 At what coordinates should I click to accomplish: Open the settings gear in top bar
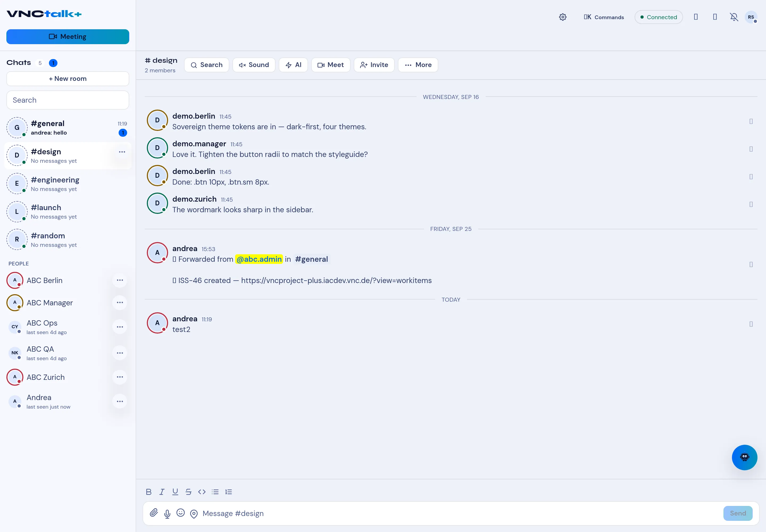pyautogui.click(x=563, y=17)
